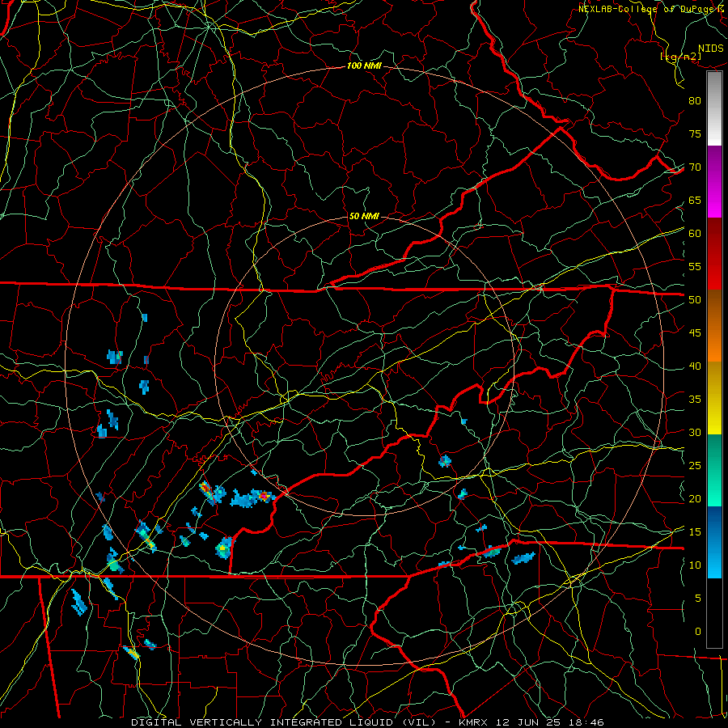The width and height of the screenshot is (728, 728).
Task: Select the white-gray segment of the color bar
Action: (x=714, y=108)
